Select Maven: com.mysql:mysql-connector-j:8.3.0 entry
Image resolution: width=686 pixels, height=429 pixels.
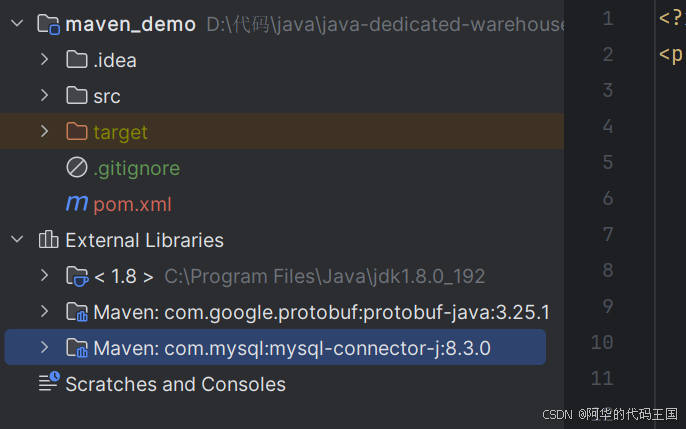(x=292, y=348)
